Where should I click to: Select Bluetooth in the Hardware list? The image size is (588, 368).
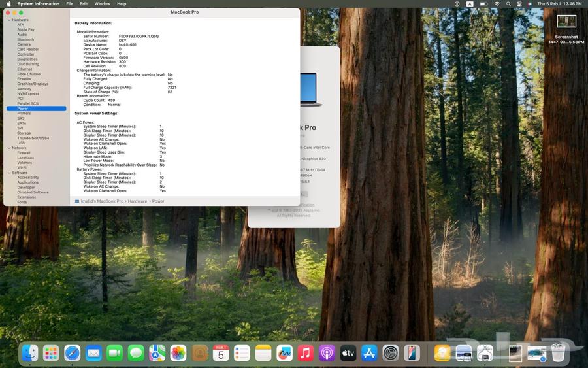click(25, 39)
